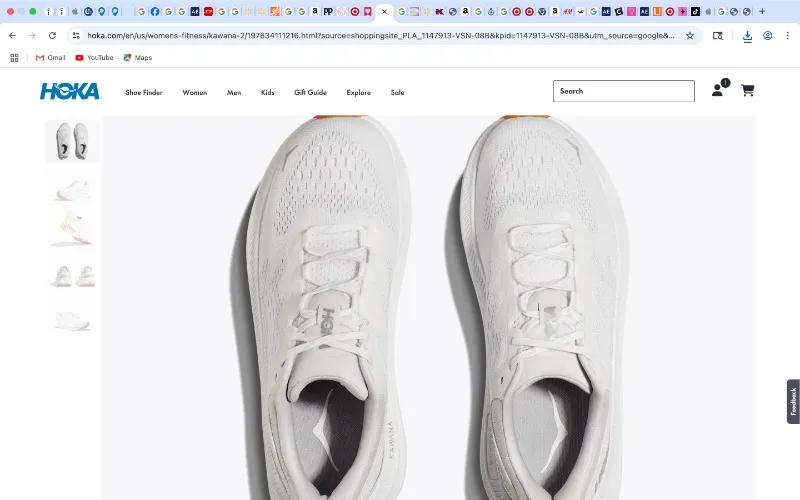Open a new browser tab
Viewport: 800px width, 500px height.
click(762, 11)
